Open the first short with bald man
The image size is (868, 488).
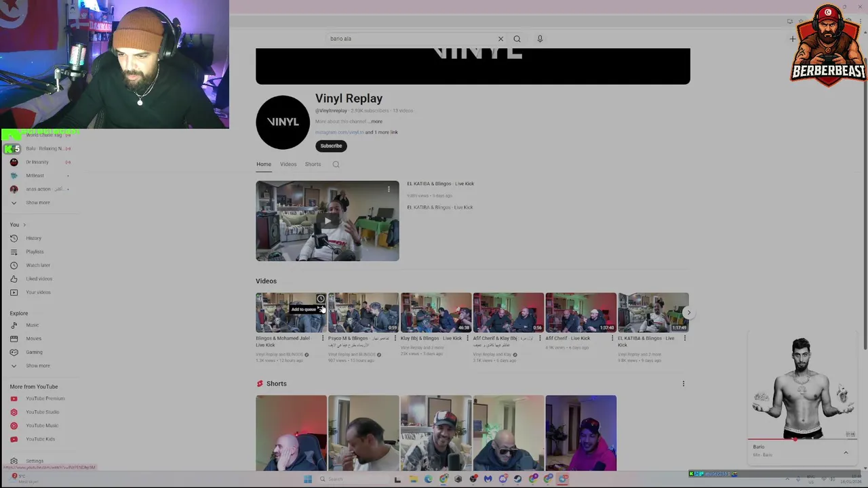coord(291,433)
